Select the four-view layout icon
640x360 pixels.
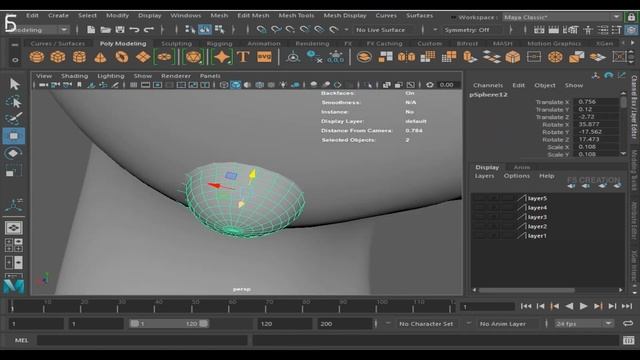pyautogui.click(x=13, y=245)
